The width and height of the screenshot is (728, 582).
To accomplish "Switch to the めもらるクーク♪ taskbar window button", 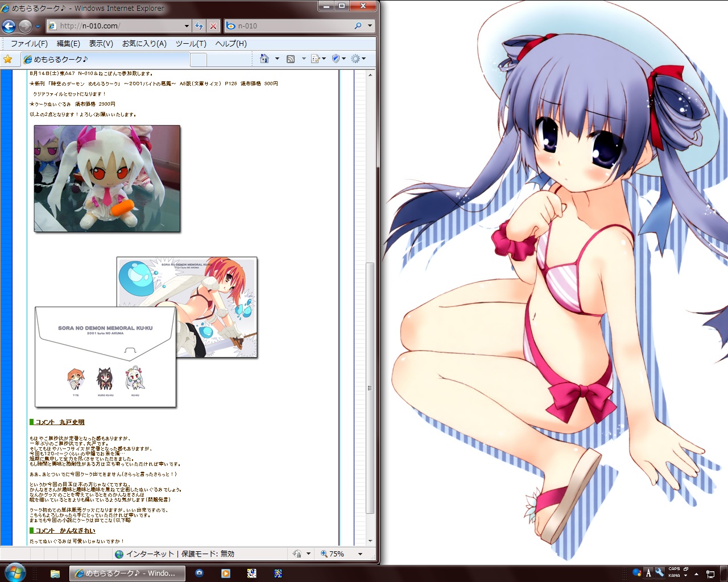I will click(127, 573).
